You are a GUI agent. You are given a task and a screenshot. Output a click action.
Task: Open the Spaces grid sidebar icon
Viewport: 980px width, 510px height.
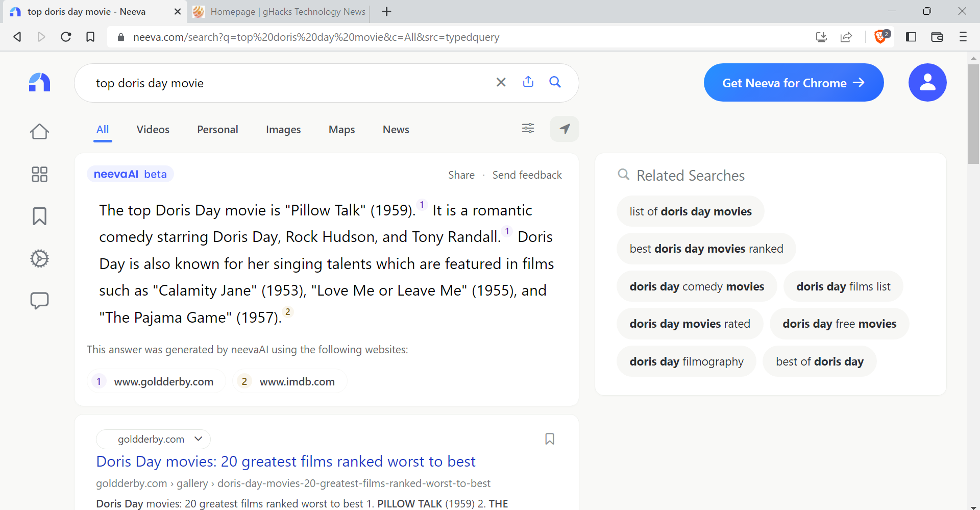pos(39,174)
